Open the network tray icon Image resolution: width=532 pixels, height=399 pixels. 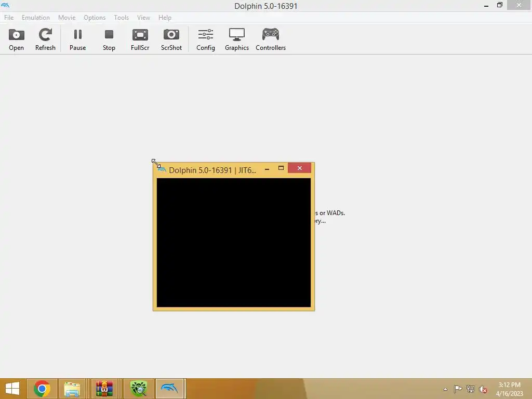471,389
